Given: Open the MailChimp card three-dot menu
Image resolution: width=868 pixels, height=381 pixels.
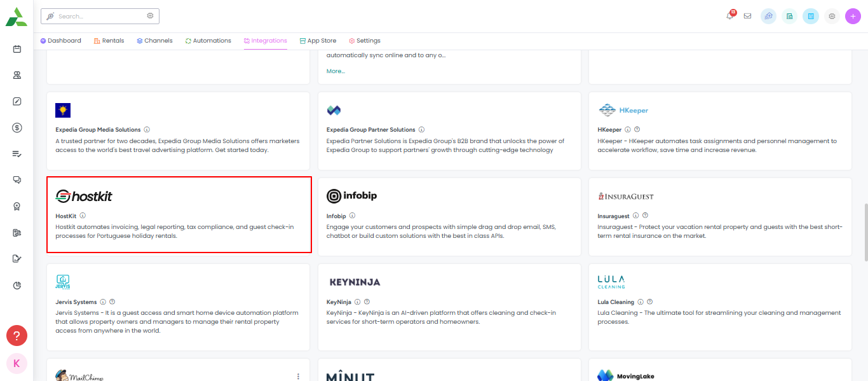Looking at the screenshot, I should pos(298,376).
